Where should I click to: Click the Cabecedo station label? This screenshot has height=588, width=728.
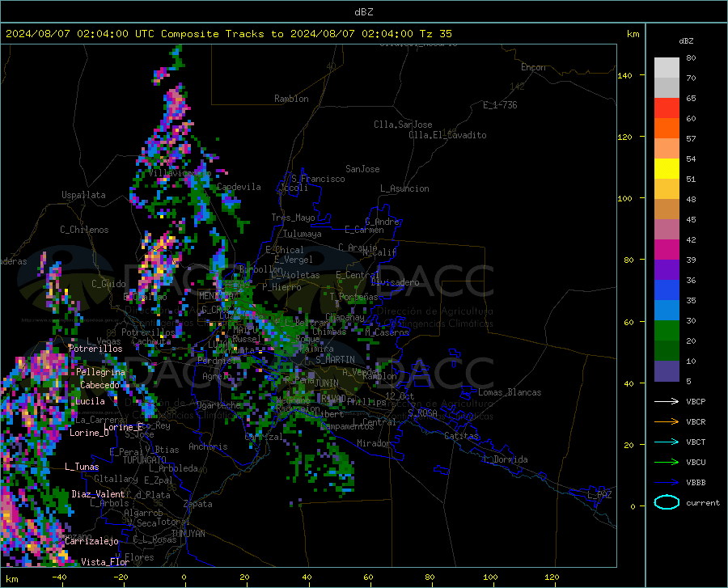[99, 385]
